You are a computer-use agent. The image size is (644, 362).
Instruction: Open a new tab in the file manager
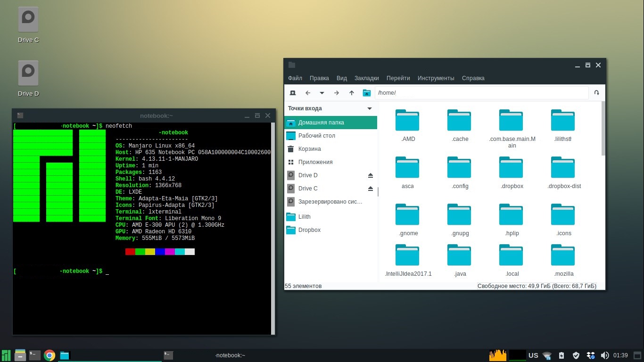click(293, 93)
